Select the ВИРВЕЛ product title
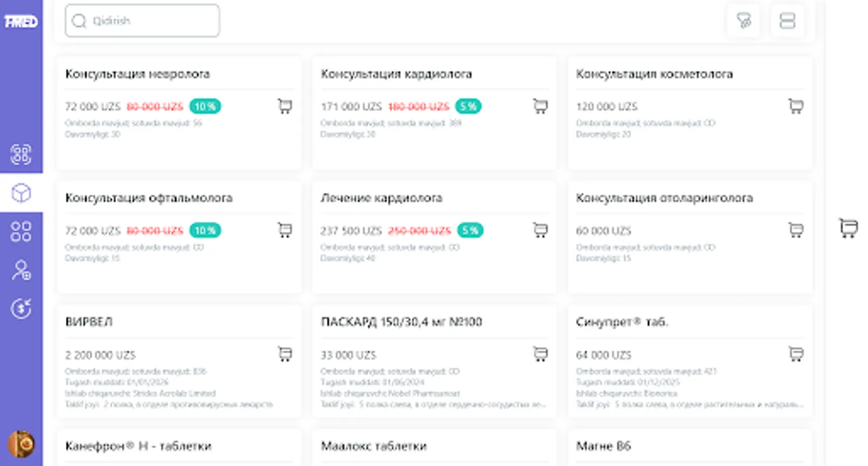This screenshot has height=466, width=868. point(89,322)
